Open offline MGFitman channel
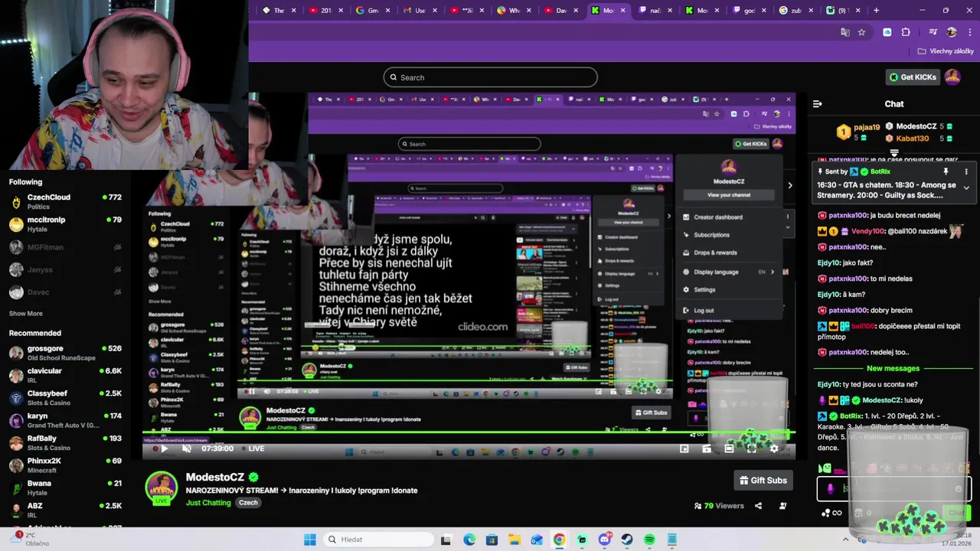 (65, 247)
